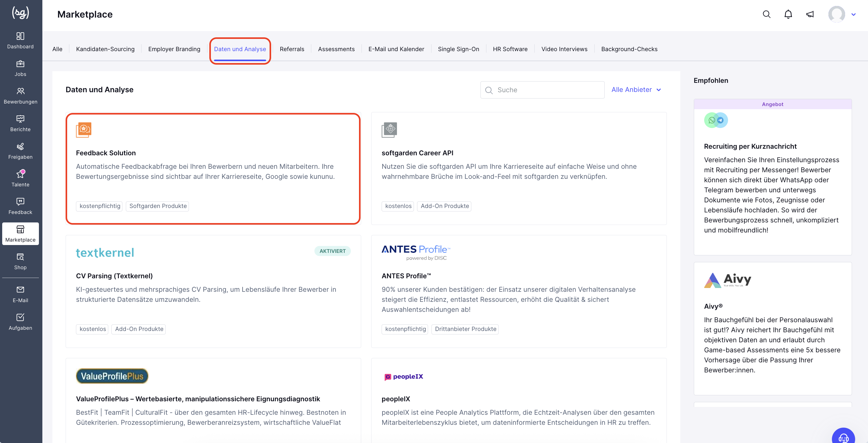Click the softgarden logo in sidebar
Image resolution: width=868 pixels, height=443 pixels.
click(x=20, y=13)
